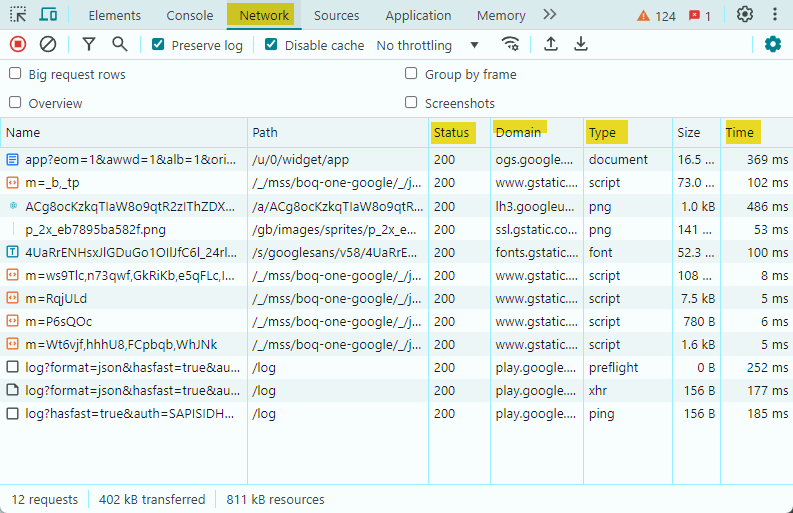Screen dimensions: 793x513
Task: Uncheck the Disable cache checkbox
Action: (271, 45)
